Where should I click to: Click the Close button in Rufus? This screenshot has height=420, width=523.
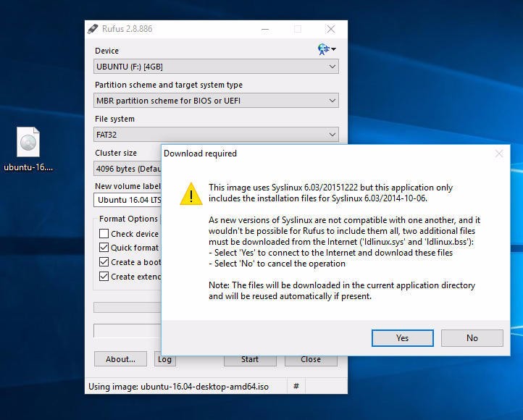point(311,361)
